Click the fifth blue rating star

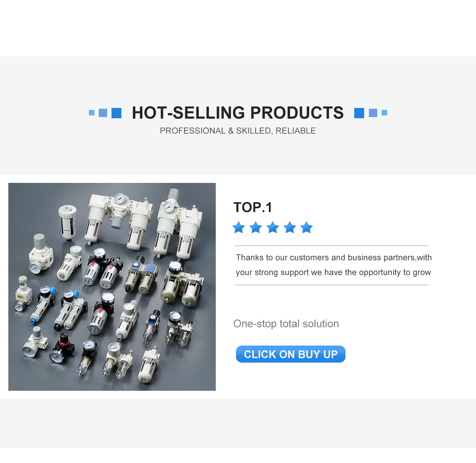coord(307,227)
